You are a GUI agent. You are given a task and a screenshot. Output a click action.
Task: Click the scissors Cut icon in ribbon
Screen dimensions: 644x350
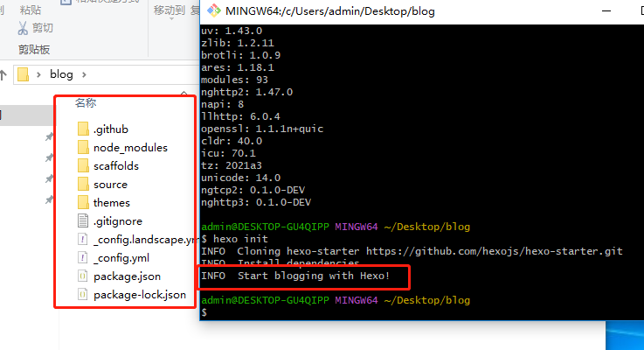(x=23, y=28)
